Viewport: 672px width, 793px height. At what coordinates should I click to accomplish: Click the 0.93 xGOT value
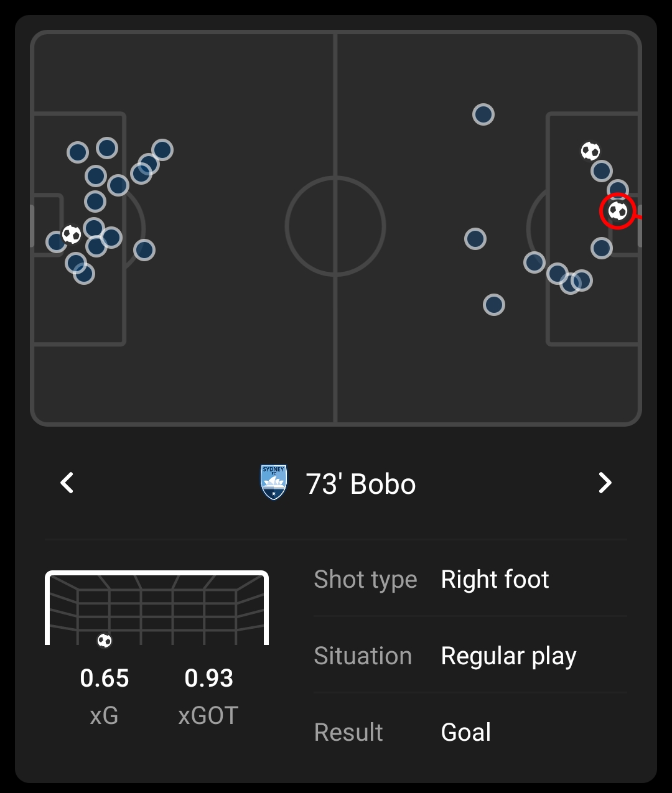tap(208, 678)
